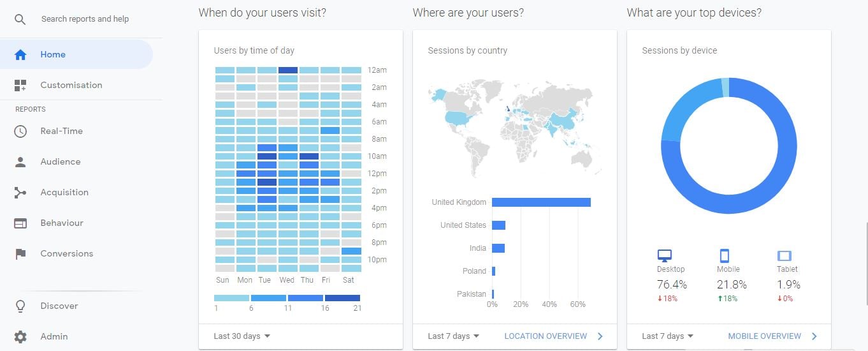
Task: Open the Last 30 days dropdown
Action: [x=242, y=336]
